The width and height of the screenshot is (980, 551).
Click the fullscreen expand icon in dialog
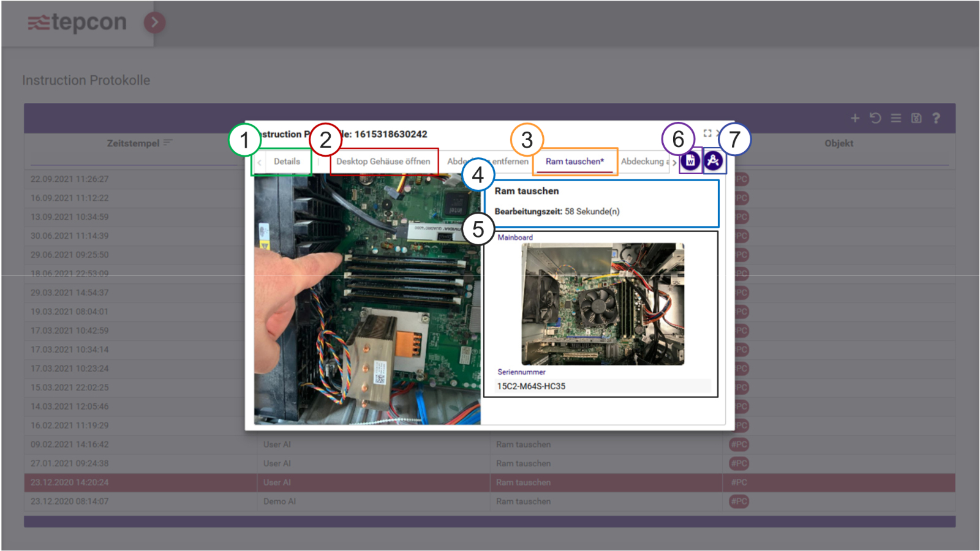point(707,133)
